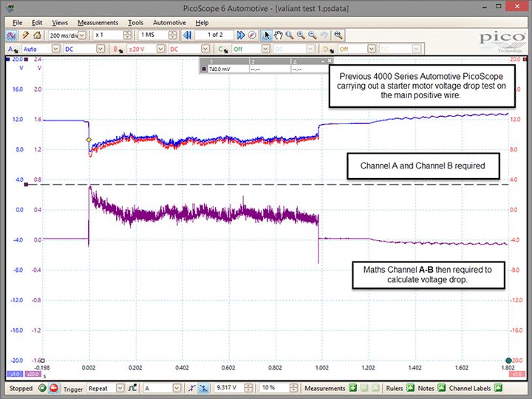Viewport: 532px width, 399px height.
Task: Click the zoom-out magnifier tool
Action: click(x=313, y=35)
